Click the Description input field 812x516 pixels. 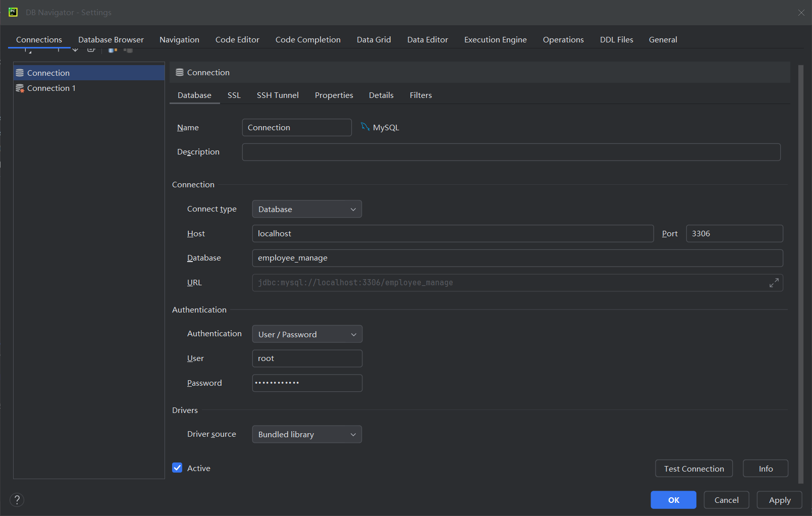click(x=511, y=152)
